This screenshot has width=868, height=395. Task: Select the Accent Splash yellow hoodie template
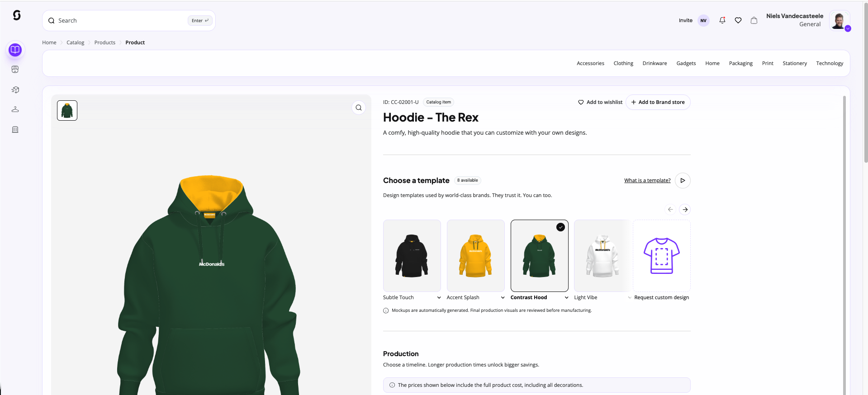pyautogui.click(x=475, y=256)
